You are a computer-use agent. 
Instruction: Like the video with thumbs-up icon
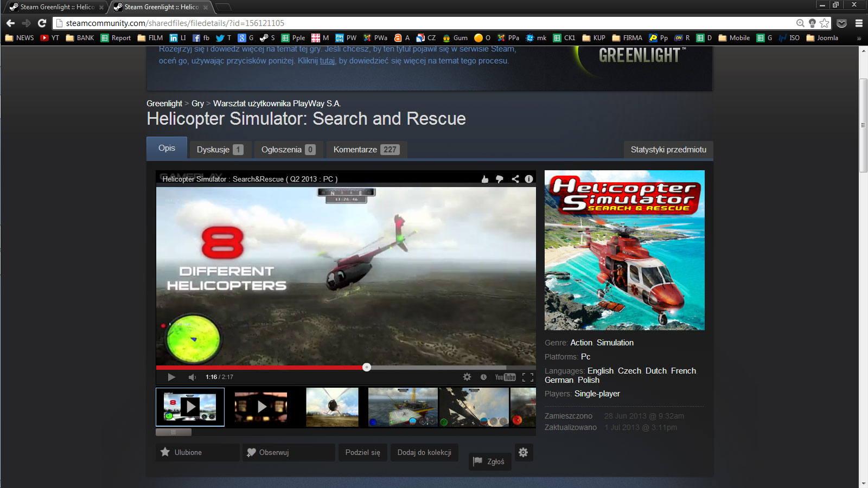point(485,179)
